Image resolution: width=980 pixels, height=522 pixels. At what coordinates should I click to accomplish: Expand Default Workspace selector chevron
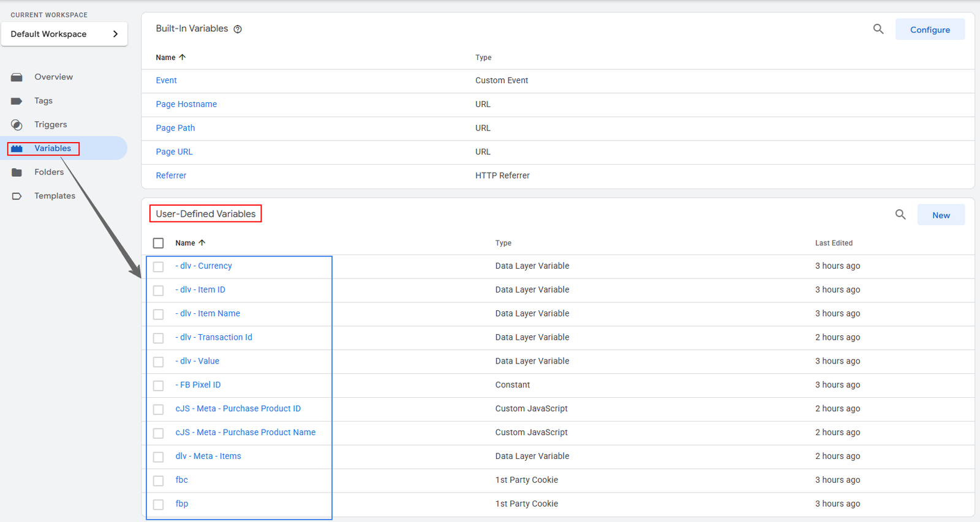[115, 34]
